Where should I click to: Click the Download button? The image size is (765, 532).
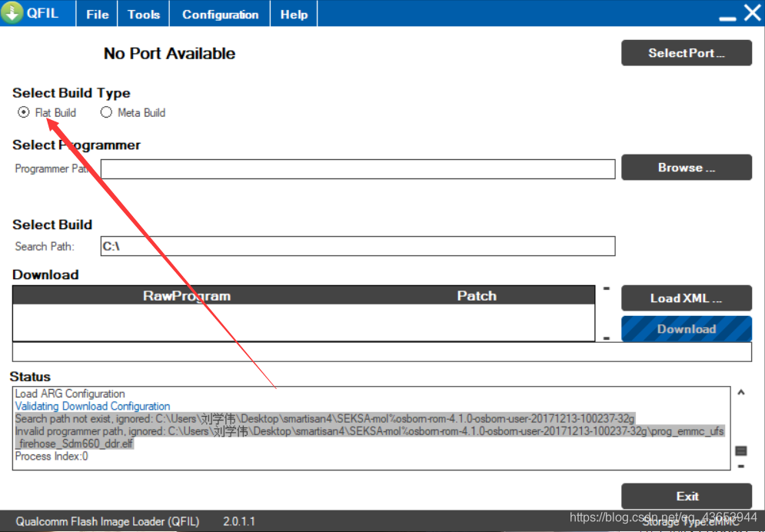(686, 329)
